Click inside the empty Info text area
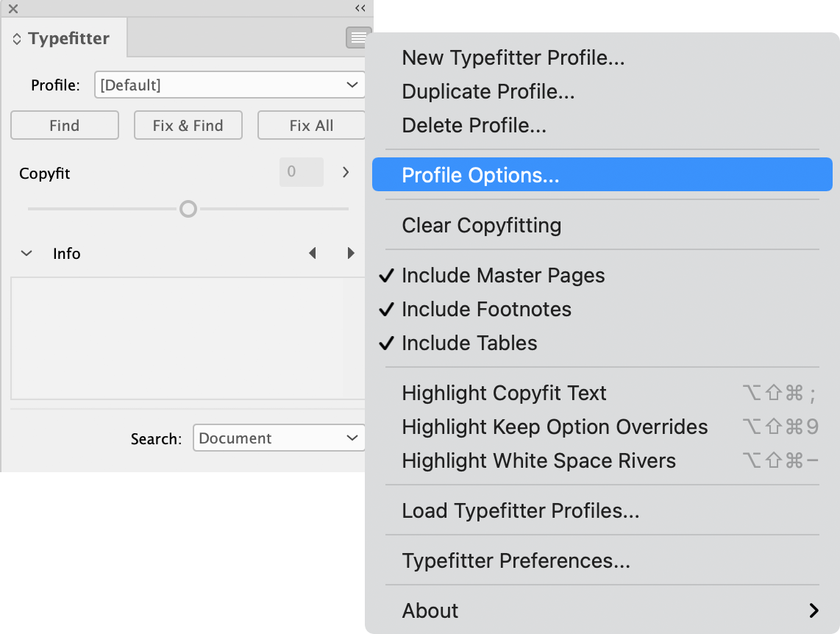The width and height of the screenshot is (840, 634). click(x=188, y=338)
